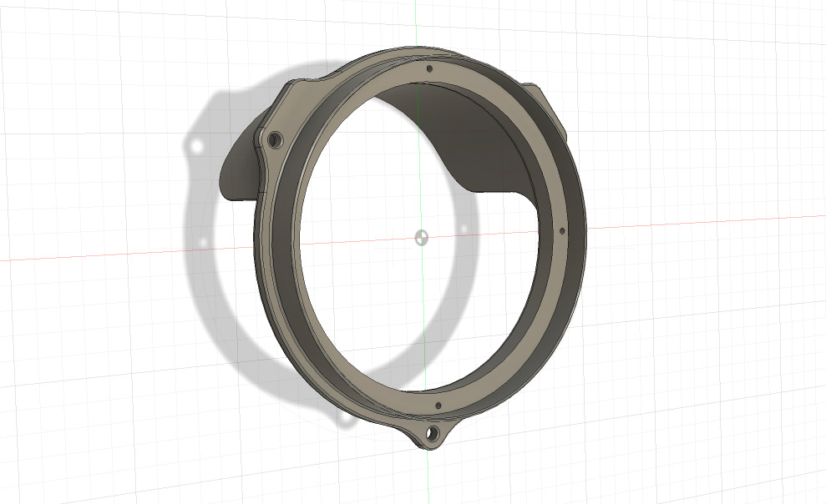The height and width of the screenshot is (504, 826).
Task: Pick the small screw hole at bottom of inner flange
Action: (438, 406)
